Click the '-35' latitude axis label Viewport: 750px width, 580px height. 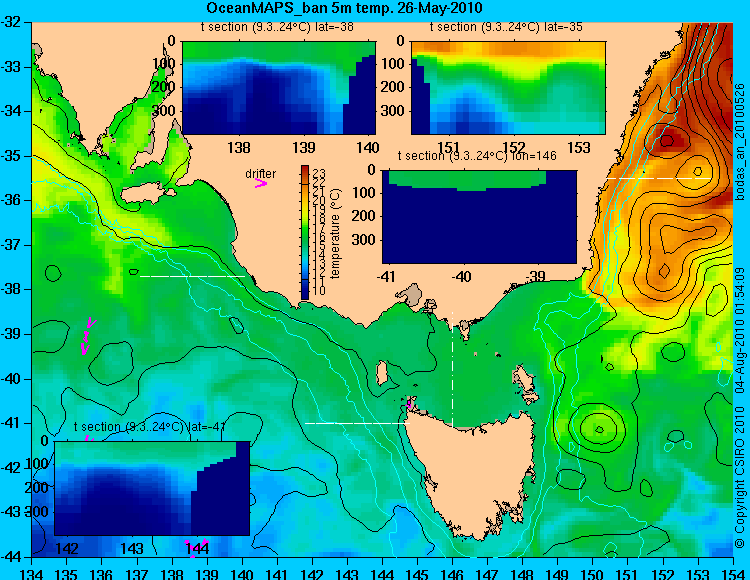[13, 156]
